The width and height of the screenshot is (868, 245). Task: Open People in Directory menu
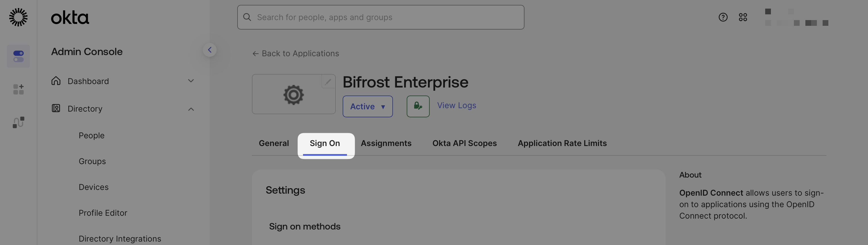pyautogui.click(x=91, y=135)
